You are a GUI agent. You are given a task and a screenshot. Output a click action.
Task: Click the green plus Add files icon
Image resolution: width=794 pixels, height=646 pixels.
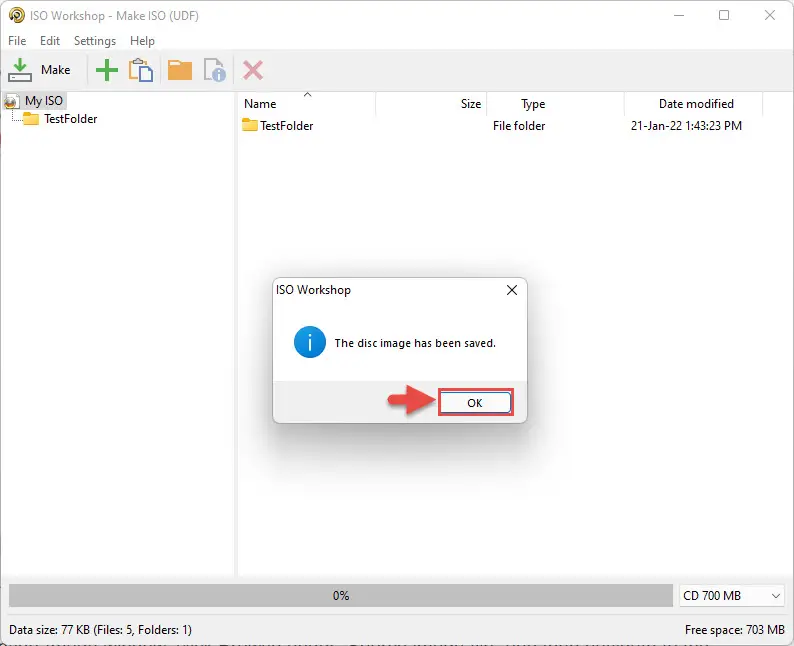[x=107, y=70]
